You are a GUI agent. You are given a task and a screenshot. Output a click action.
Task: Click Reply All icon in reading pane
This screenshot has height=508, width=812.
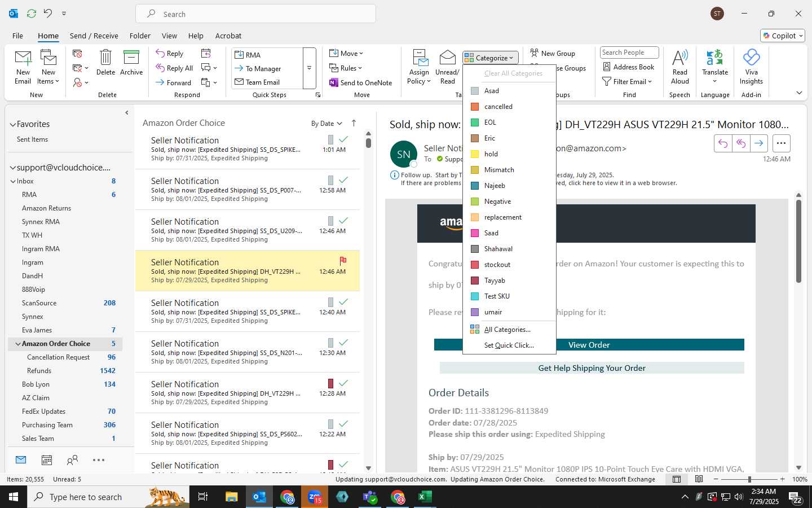pos(741,143)
